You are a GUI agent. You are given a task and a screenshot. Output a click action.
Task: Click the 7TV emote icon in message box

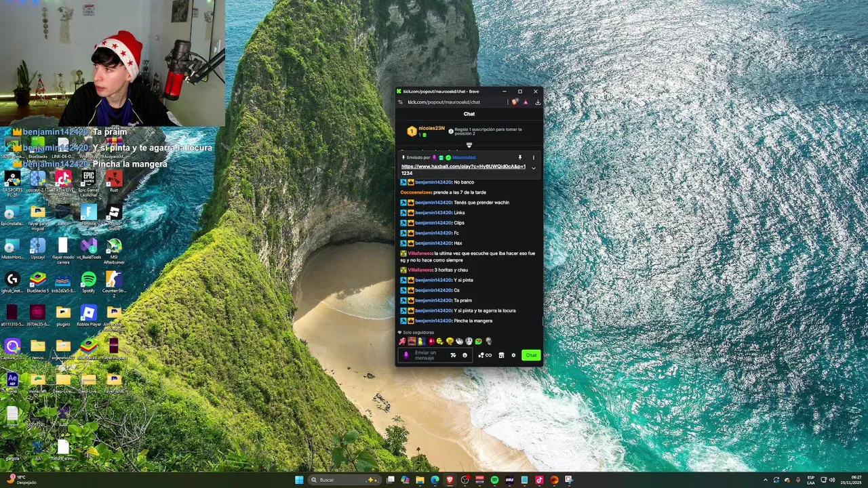point(454,355)
